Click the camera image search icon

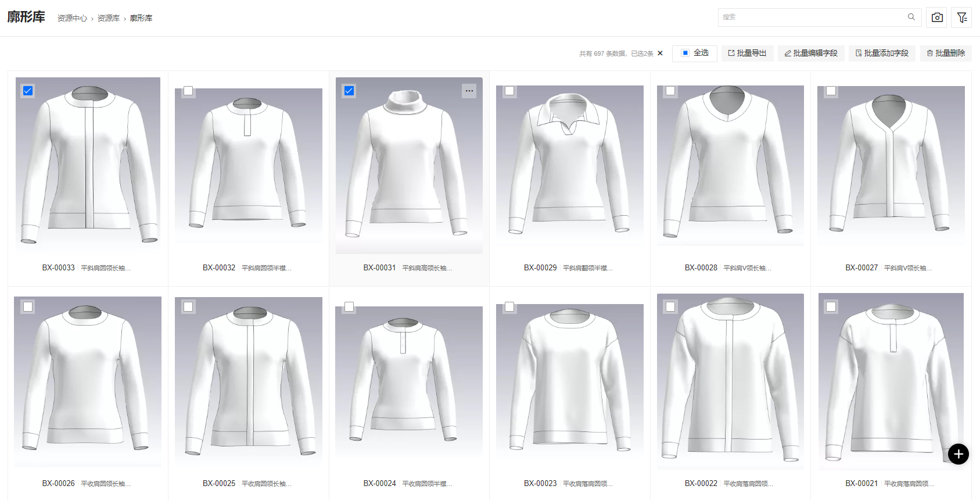937,17
